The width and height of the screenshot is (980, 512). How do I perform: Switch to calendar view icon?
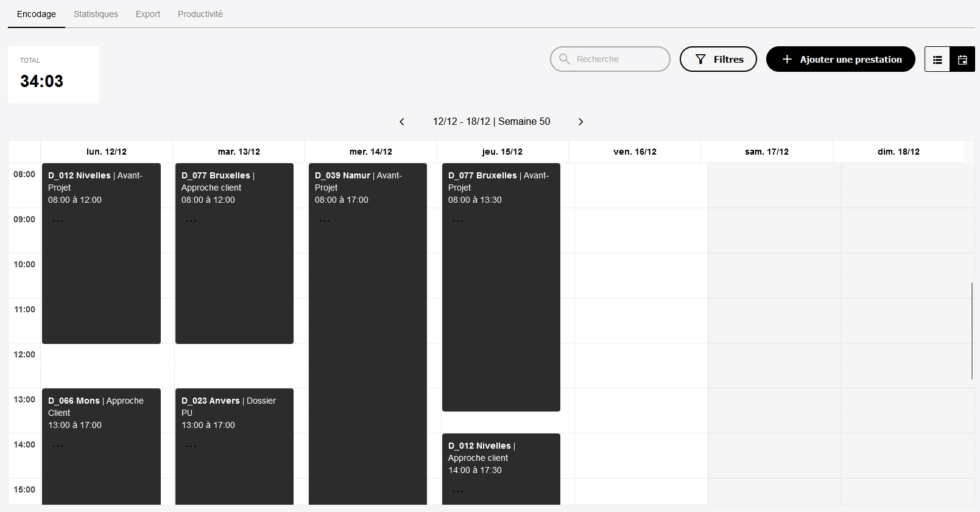tap(962, 60)
